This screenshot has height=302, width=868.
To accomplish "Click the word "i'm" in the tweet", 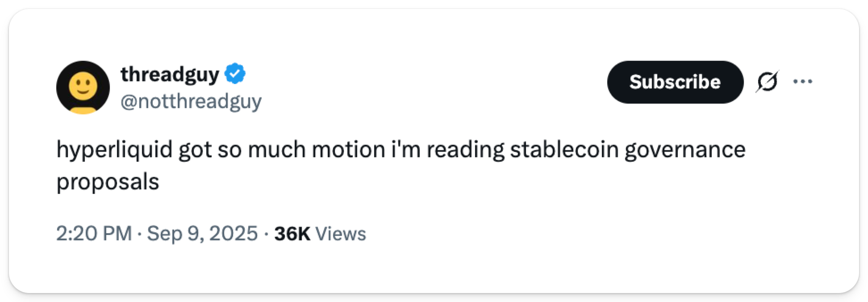I will pyautogui.click(x=405, y=150).
